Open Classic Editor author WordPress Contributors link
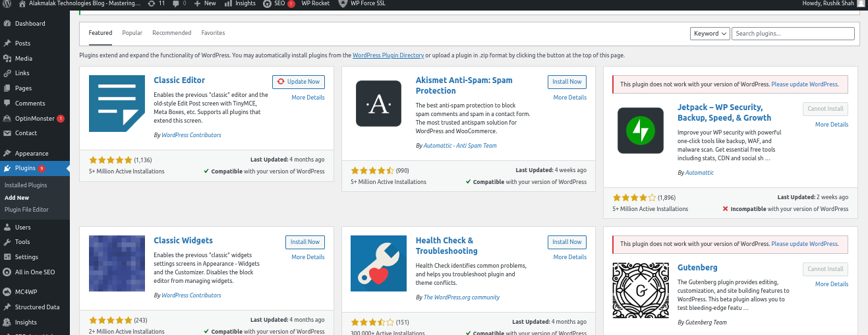The image size is (868, 335). point(191,135)
